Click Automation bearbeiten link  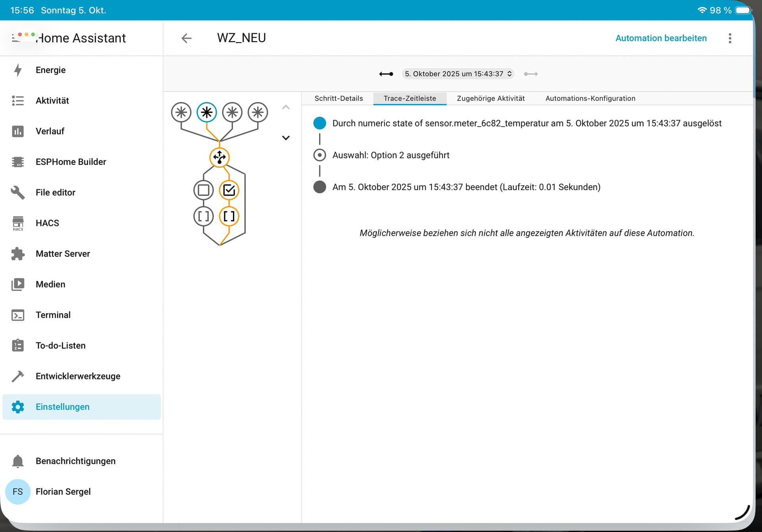pyautogui.click(x=661, y=38)
